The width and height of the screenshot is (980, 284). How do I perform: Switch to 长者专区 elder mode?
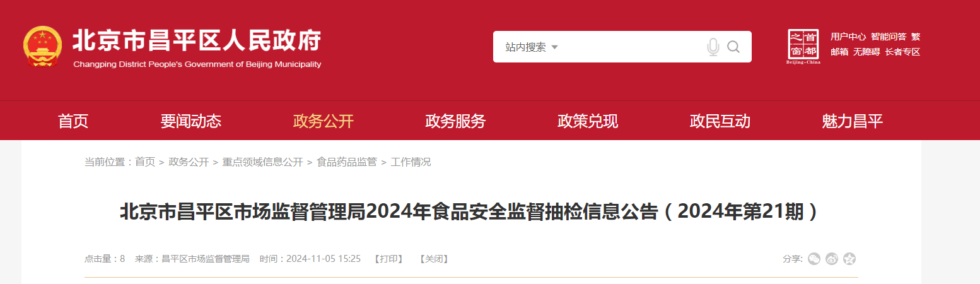coord(902,52)
